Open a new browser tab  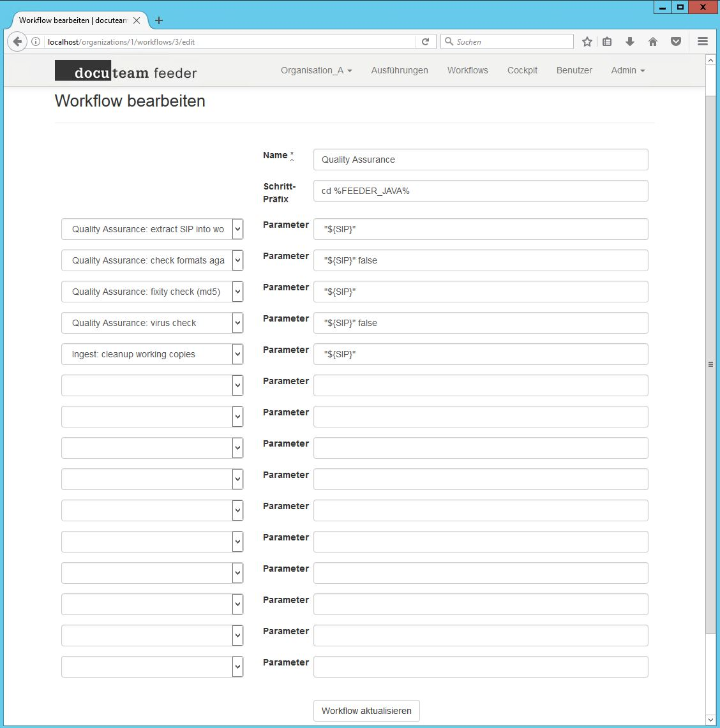[x=159, y=20]
